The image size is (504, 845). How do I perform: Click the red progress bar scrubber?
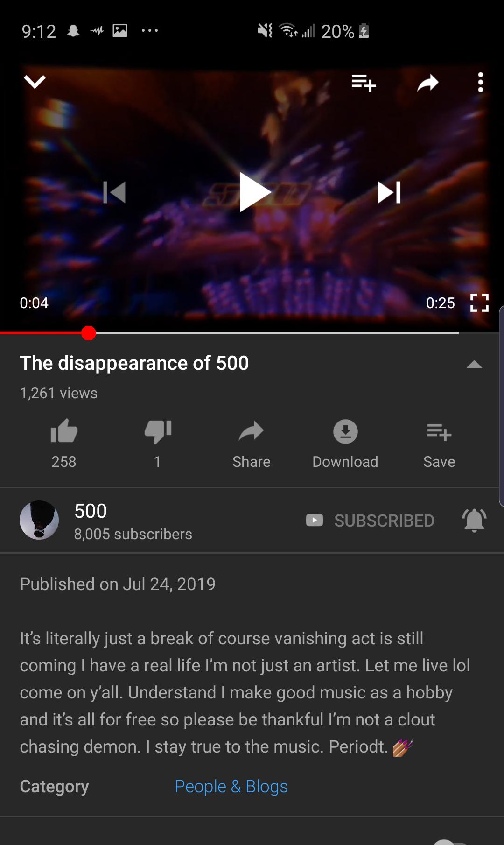[88, 333]
